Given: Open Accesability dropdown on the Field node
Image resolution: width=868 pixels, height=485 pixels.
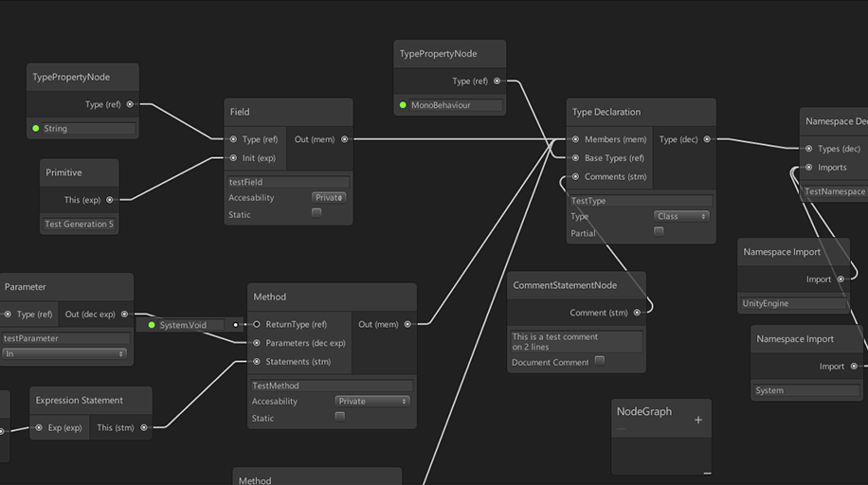Looking at the screenshot, I should [x=329, y=197].
